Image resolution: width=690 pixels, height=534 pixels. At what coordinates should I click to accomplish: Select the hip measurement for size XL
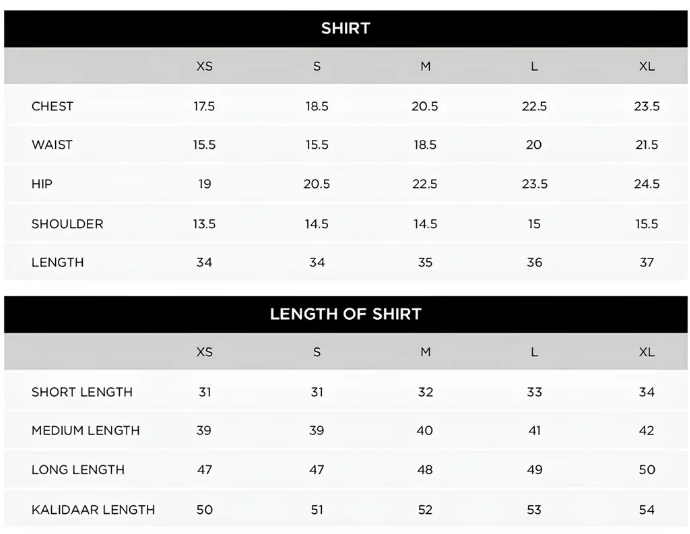pyautogui.click(x=647, y=184)
